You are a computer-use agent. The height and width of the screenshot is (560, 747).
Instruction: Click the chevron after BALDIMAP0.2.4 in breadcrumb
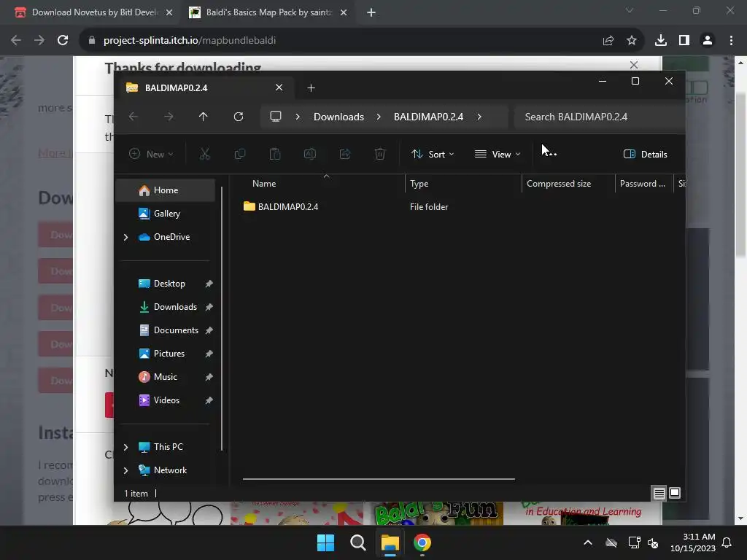point(479,117)
